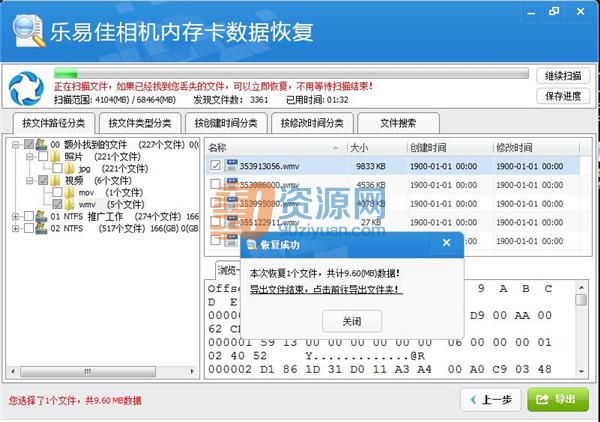600x422 pixels.
Task: Check file 353986000.wmv checkbox
Action: click(x=215, y=184)
